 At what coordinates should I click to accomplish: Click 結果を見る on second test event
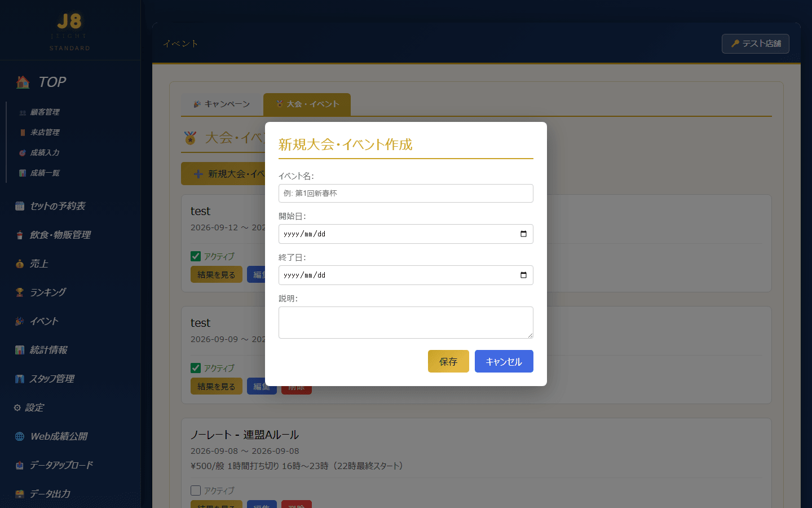tap(217, 387)
